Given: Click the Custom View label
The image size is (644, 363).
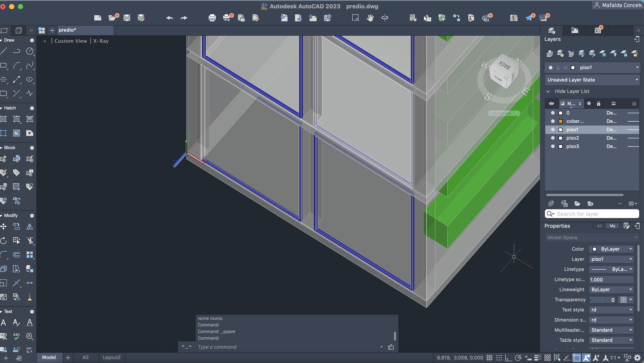Looking at the screenshot, I should point(71,41).
